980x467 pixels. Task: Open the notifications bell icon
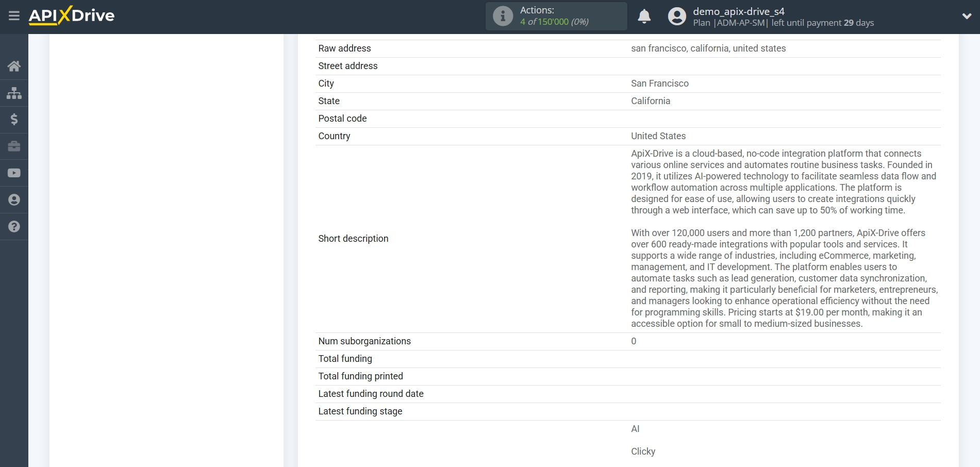pos(644,16)
